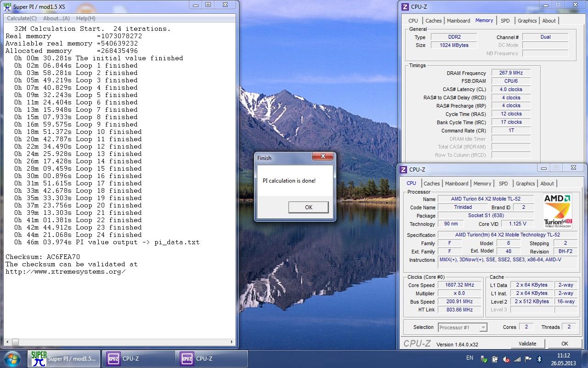Viewport: 588px width, 368px height.
Task: Click the Loop 24 finished line
Action: click(78, 235)
